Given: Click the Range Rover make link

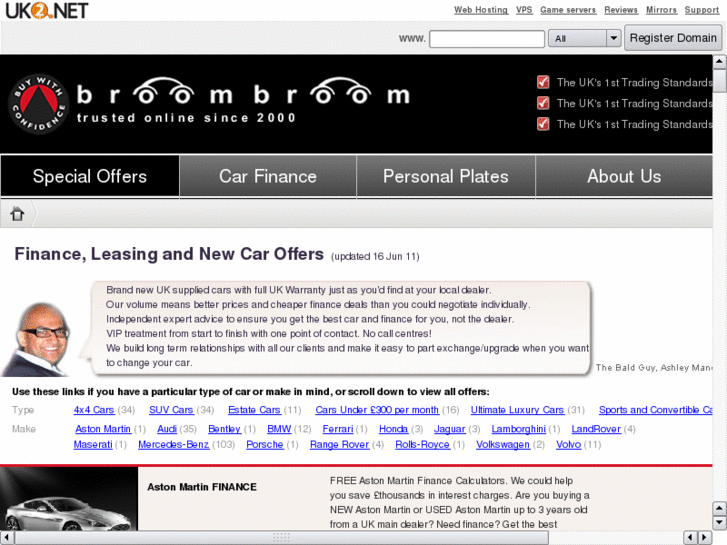Looking at the screenshot, I should pos(339,444).
